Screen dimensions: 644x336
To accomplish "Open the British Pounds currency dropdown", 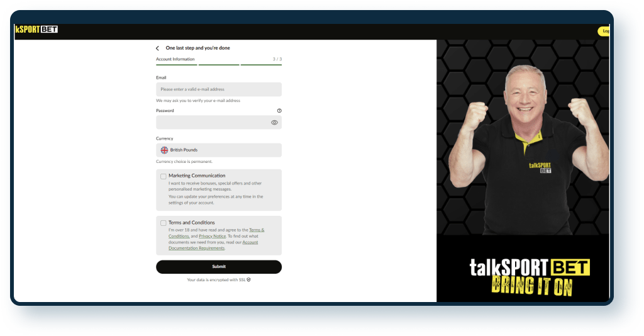I will 219,150.
